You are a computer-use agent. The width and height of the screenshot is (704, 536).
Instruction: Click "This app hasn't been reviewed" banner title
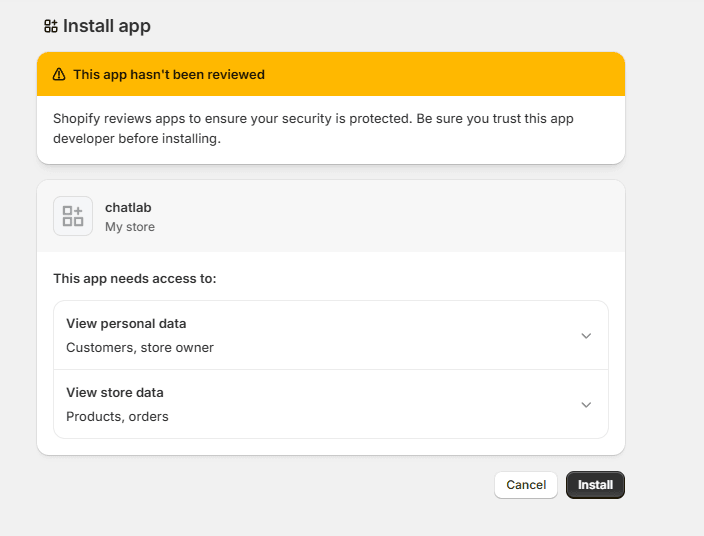169,74
